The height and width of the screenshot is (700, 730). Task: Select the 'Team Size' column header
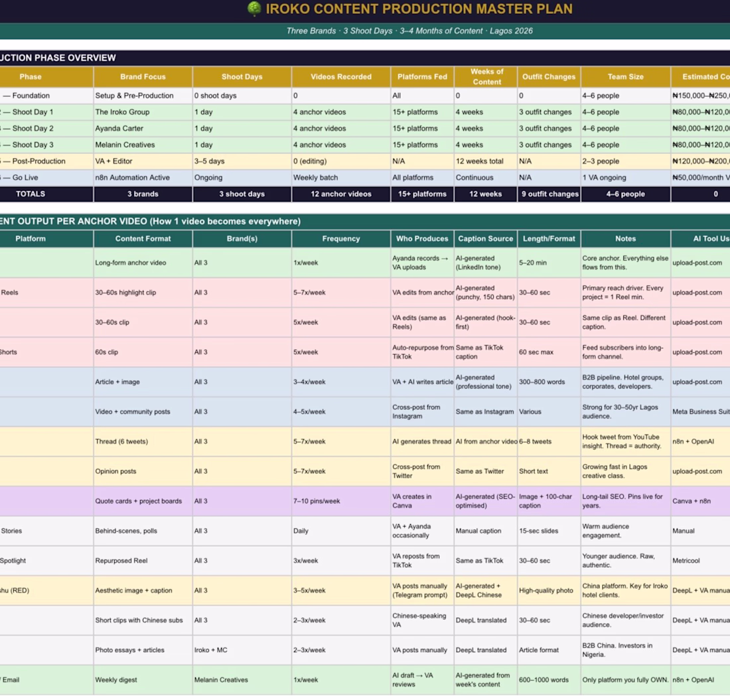(626, 77)
